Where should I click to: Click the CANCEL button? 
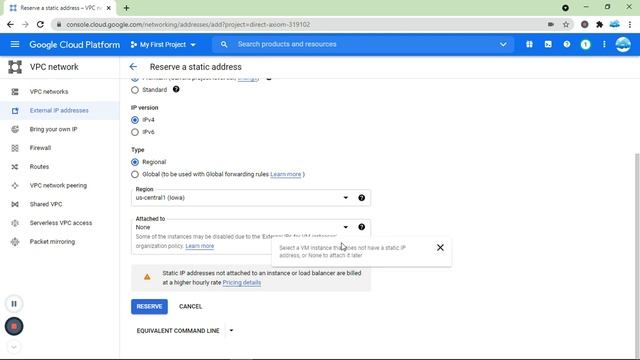coord(190,307)
